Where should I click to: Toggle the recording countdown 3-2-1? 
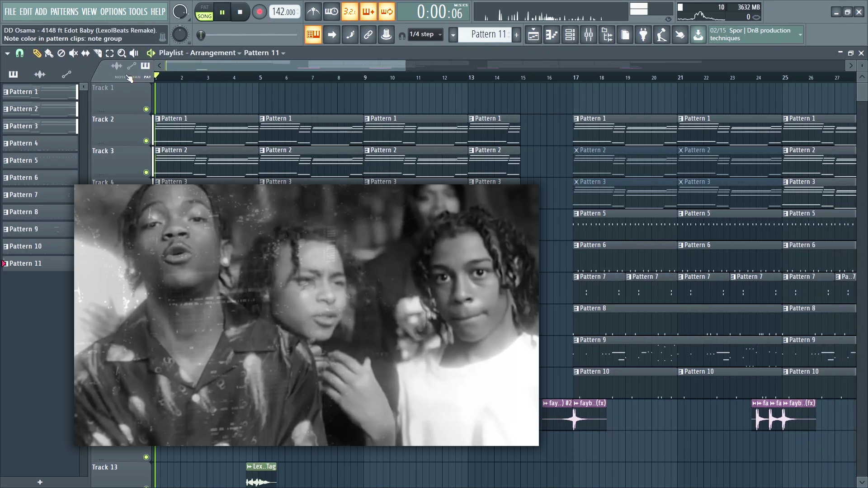350,12
